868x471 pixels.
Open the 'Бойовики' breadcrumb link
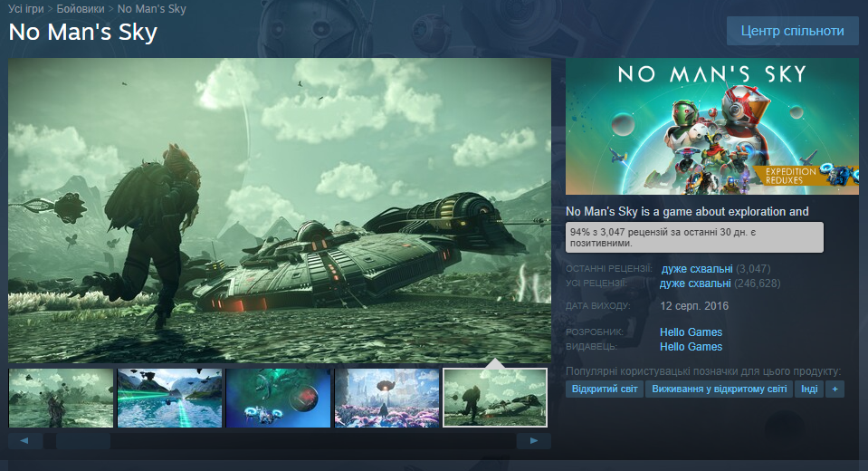pyautogui.click(x=81, y=9)
